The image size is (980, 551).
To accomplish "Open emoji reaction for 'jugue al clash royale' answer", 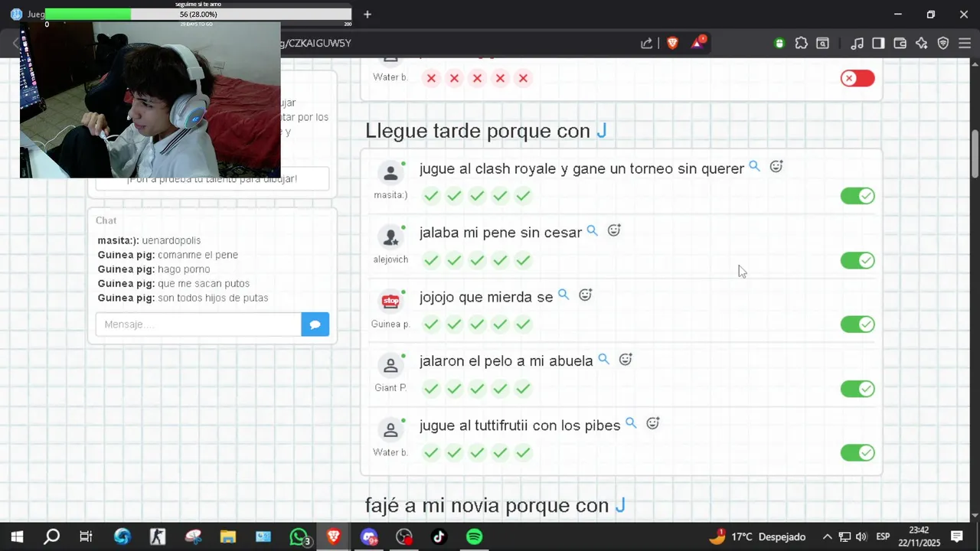I will [x=776, y=166].
